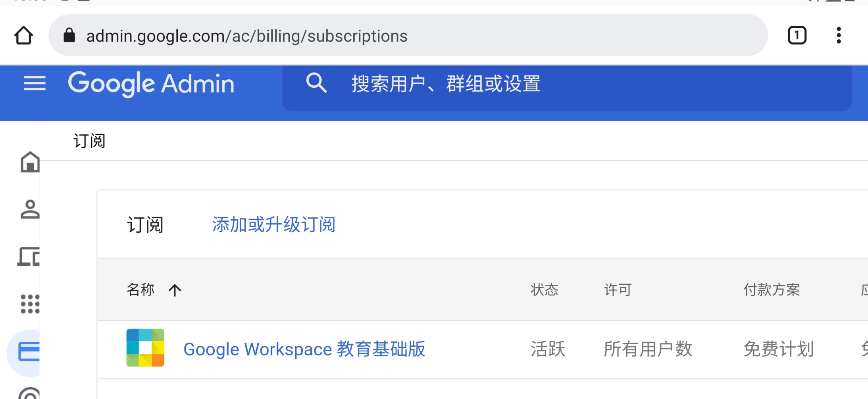This screenshot has width=868, height=399.
Task: Go to the browser home page
Action: coord(23,36)
